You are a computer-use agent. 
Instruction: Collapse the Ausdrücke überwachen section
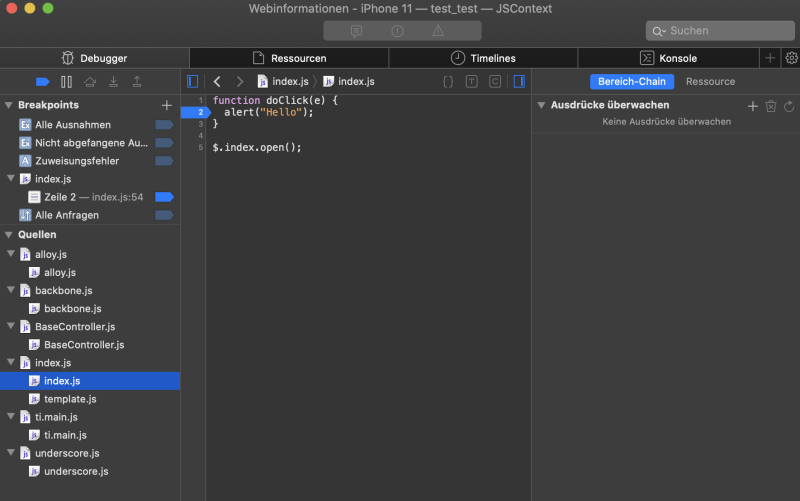541,105
